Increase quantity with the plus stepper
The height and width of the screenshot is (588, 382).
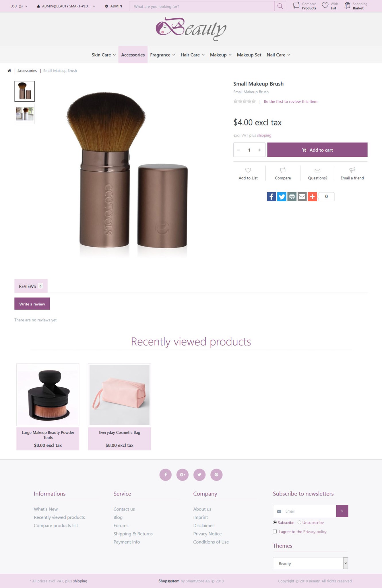coord(259,150)
